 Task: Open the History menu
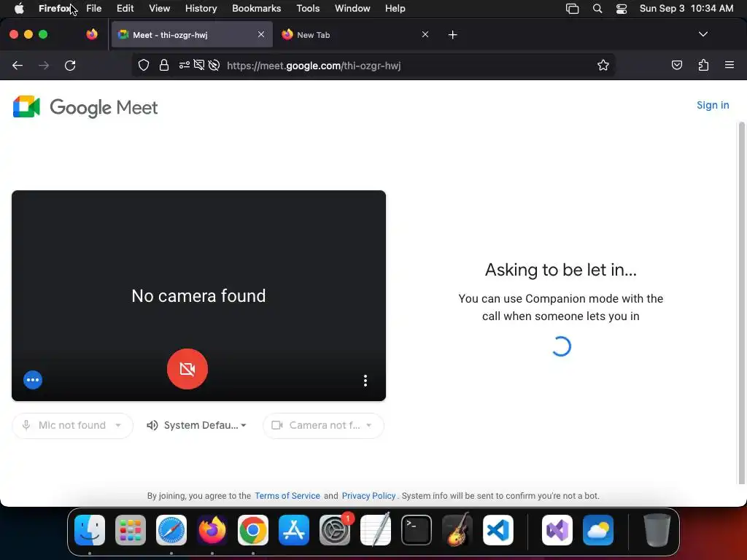coord(201,8)
